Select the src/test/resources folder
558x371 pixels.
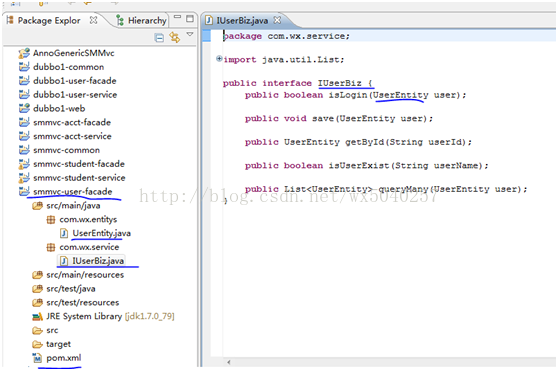83,303
